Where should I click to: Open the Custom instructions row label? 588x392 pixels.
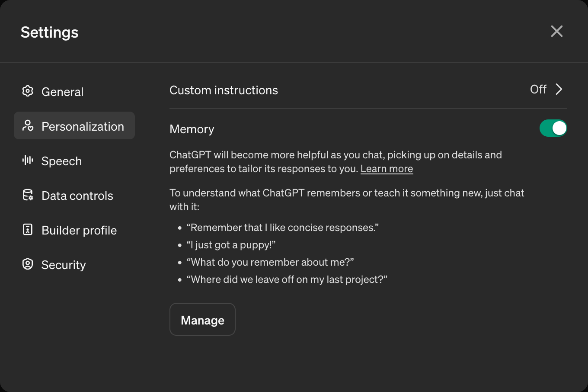pyautogui.click(x=224, y=90)
